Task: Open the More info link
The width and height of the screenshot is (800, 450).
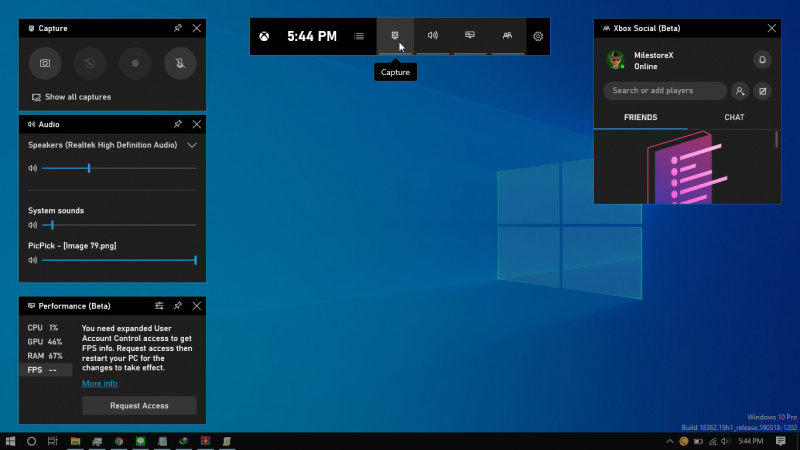Action: (x=99, y=383)
